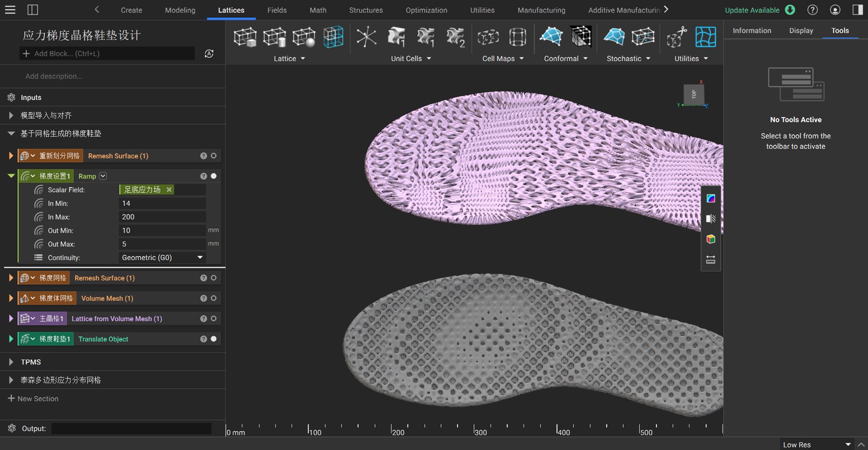The height and width of the screenshot is (450, 868).
Task: Click the unit cell icon marked 2
Action: pyautogui.click(x=455, y=37)
